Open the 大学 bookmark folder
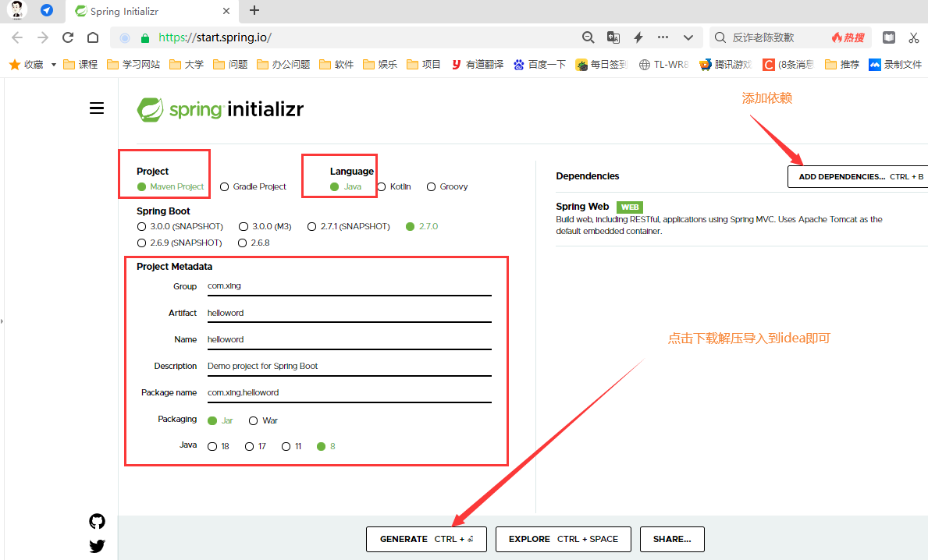Image resolution: width=928 pixels, height=560 pixels. tap(186, 65)
